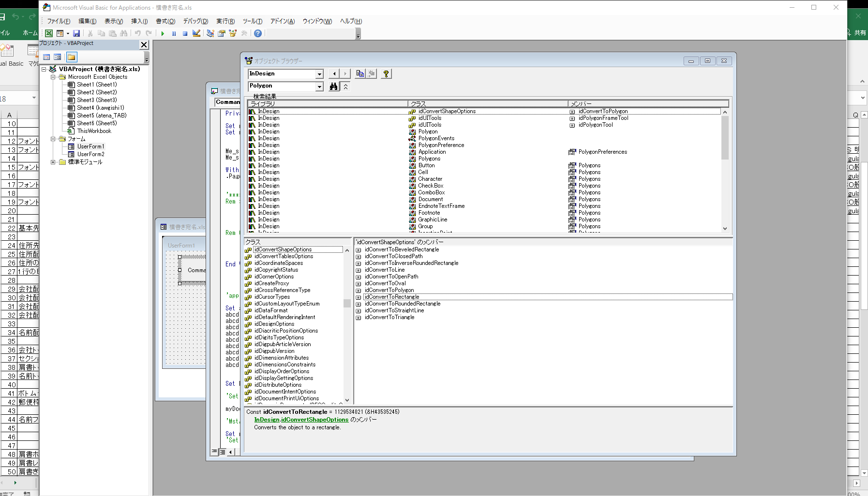Click View Object icon in Project pane
The height and width of the screenshot is (496, 868).
point(58,57)
